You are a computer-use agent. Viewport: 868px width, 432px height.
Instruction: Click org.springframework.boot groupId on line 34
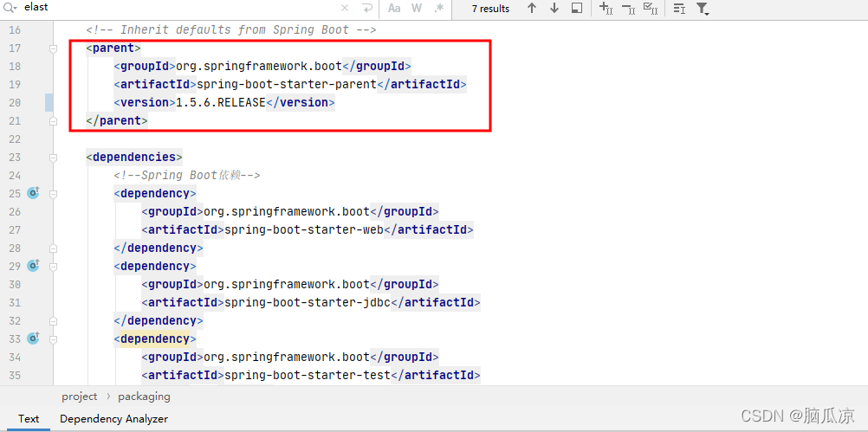tap(287, 358)
